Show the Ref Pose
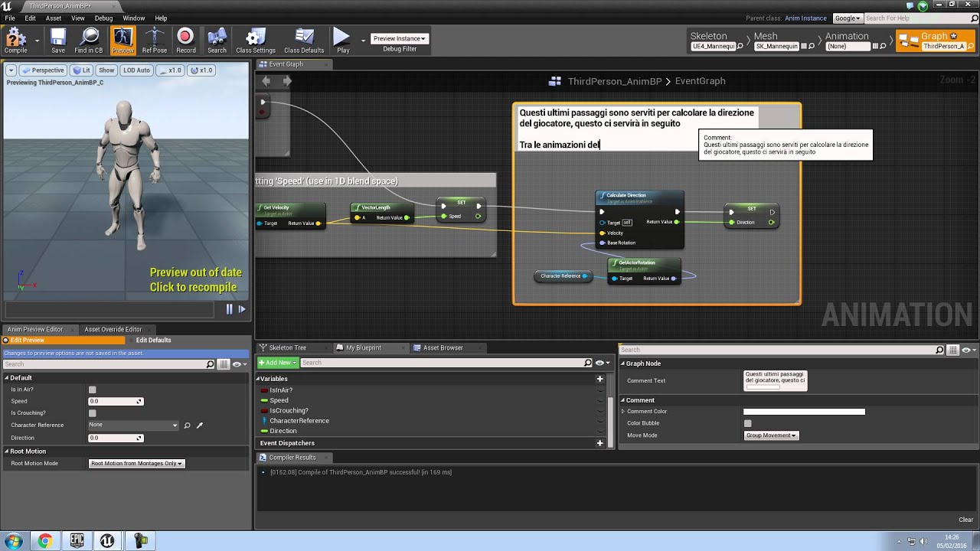The image size is (980, 551). (x=154, y=41)
